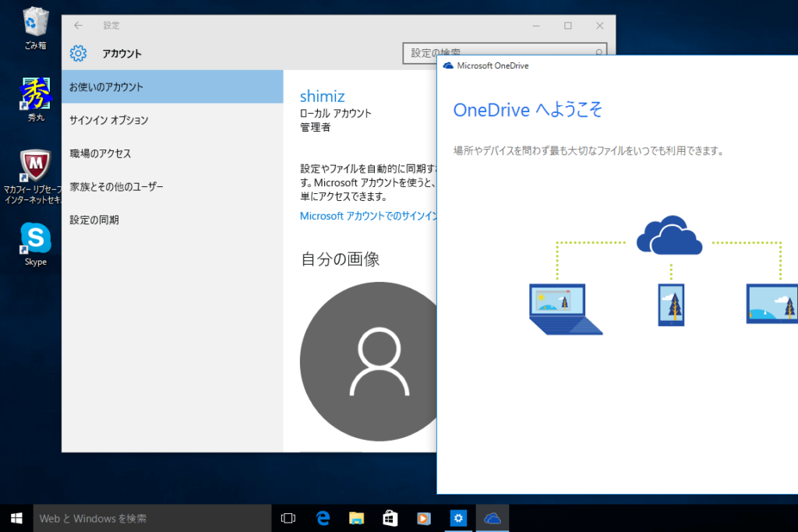Open the media player taskbar icon

pos(423,518)
